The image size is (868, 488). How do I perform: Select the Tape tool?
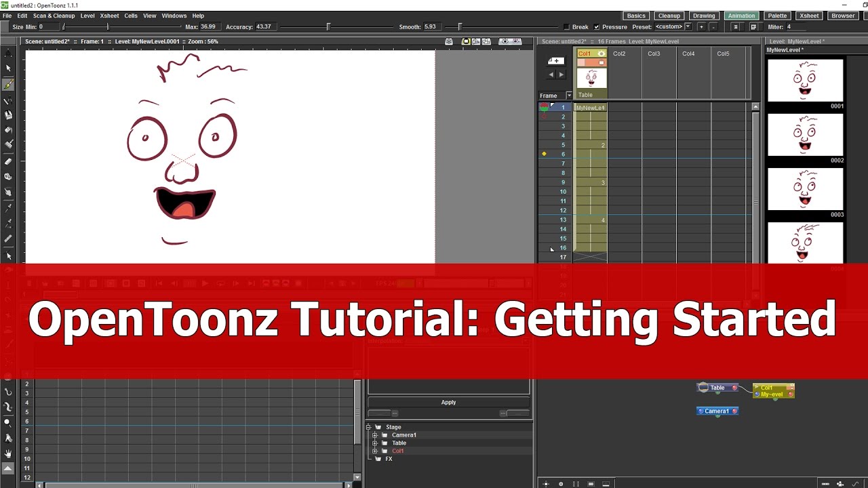click(8, 177)
